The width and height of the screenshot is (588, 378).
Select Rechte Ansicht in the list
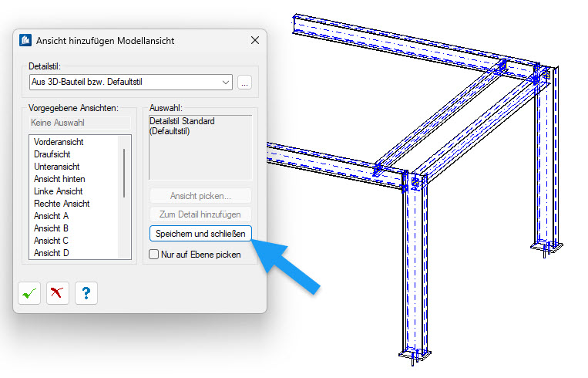[62, 204]
